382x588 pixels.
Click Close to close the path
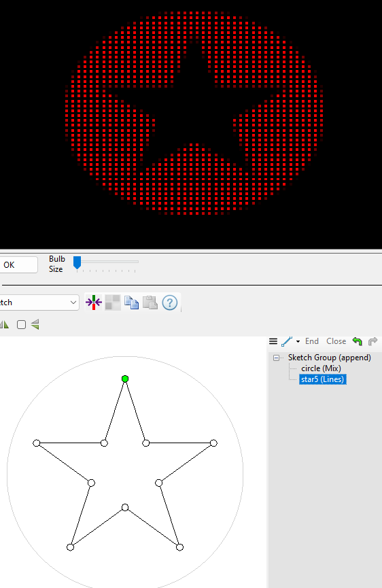[x=336, y=341]
